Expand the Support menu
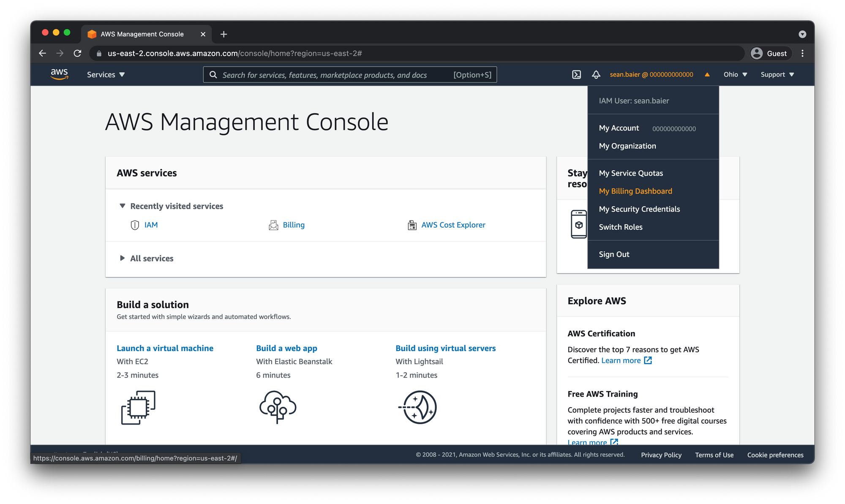The image size is (845, 504). (777, 75)
